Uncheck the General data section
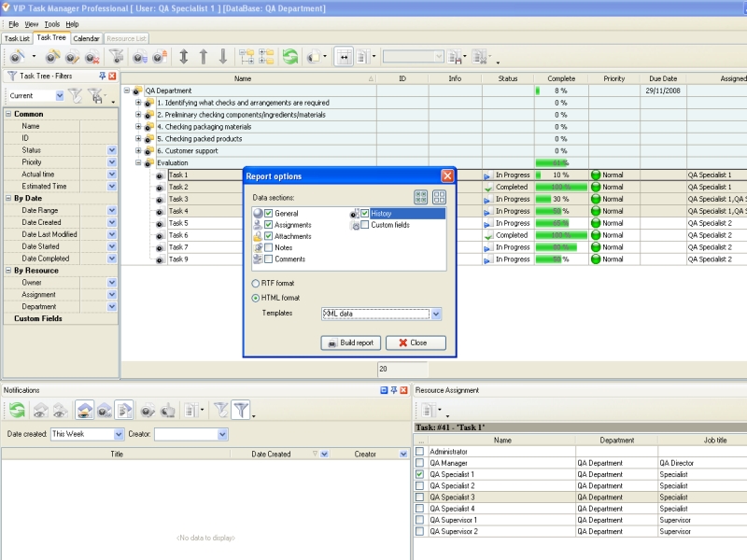This screenshot has height=560, width=747. [269, 214]
